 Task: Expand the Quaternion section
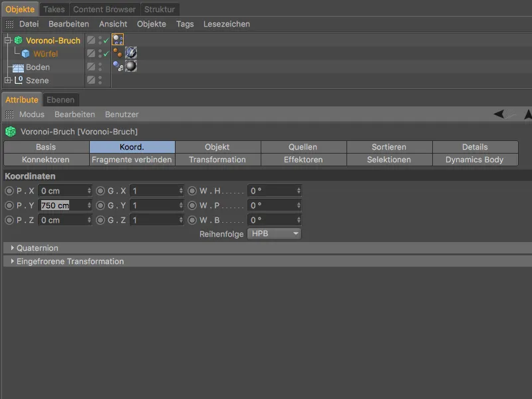(13, 248)
